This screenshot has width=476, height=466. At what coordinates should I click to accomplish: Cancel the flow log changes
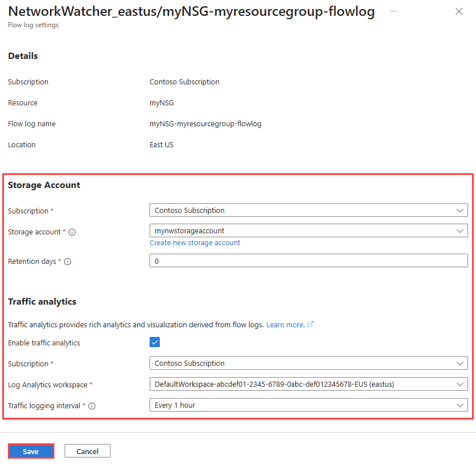[x=87, y=451]
